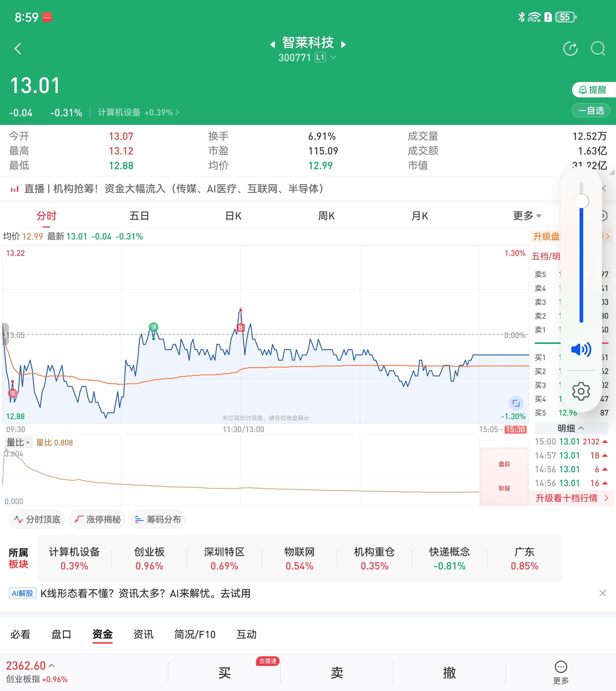Switch to next stock with right triangle
The image size is (616, 691).
(343, 44)
